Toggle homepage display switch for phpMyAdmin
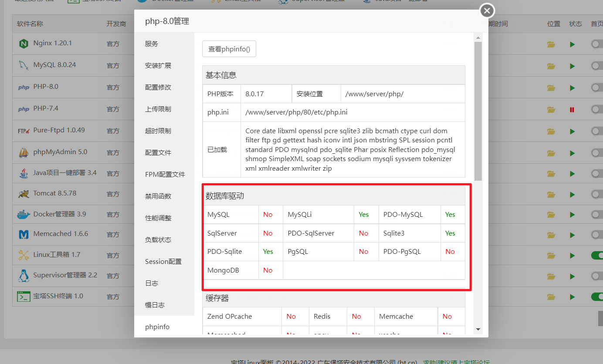Viewport: 603px width, 364px height. click(597, 153)
